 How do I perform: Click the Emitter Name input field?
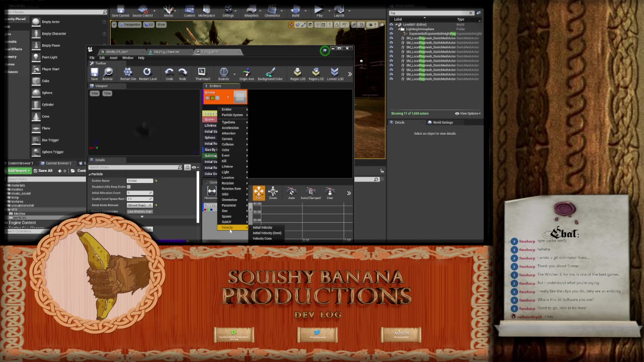pos(140,180)
